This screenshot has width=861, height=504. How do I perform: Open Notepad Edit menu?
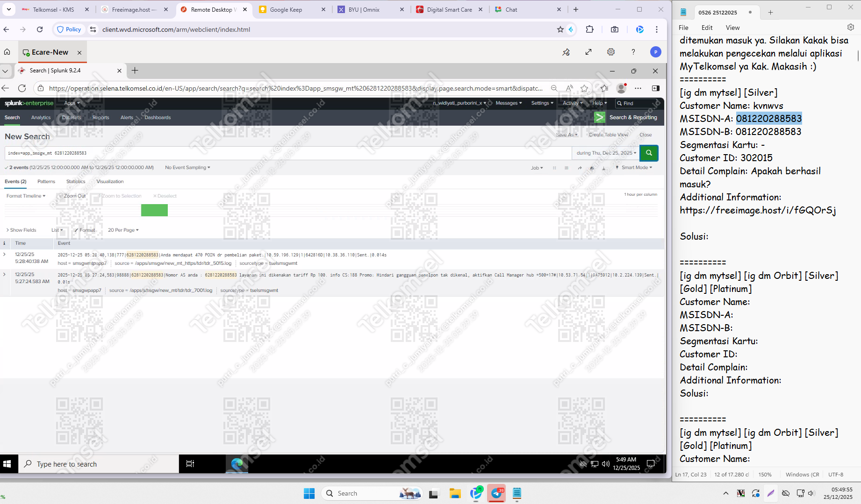707,28
